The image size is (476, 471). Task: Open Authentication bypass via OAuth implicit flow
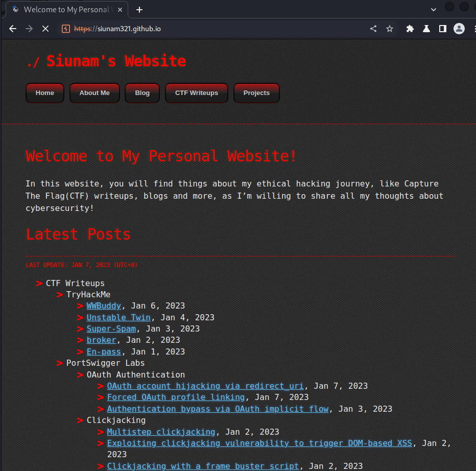coord(218,409)
